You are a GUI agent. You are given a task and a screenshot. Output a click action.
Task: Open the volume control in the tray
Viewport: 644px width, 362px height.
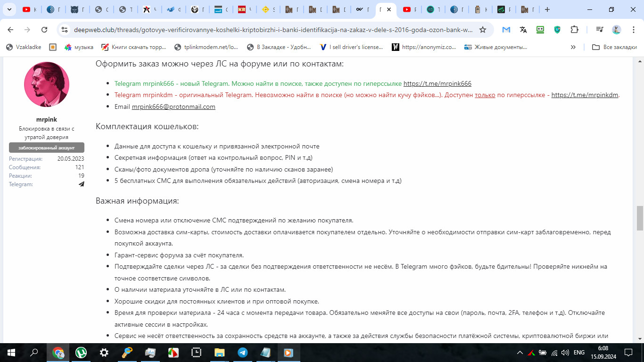click(x=565, y=352)
